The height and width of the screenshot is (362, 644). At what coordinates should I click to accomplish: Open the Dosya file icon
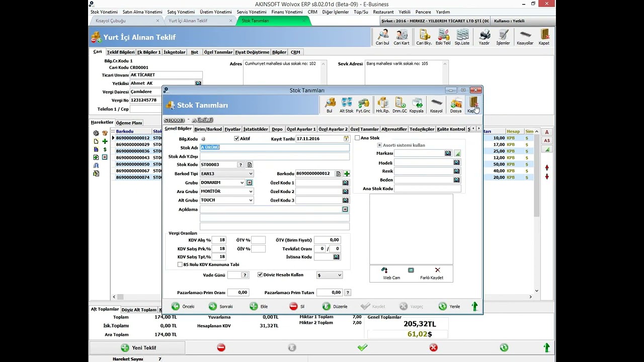[x=456, y=105]
